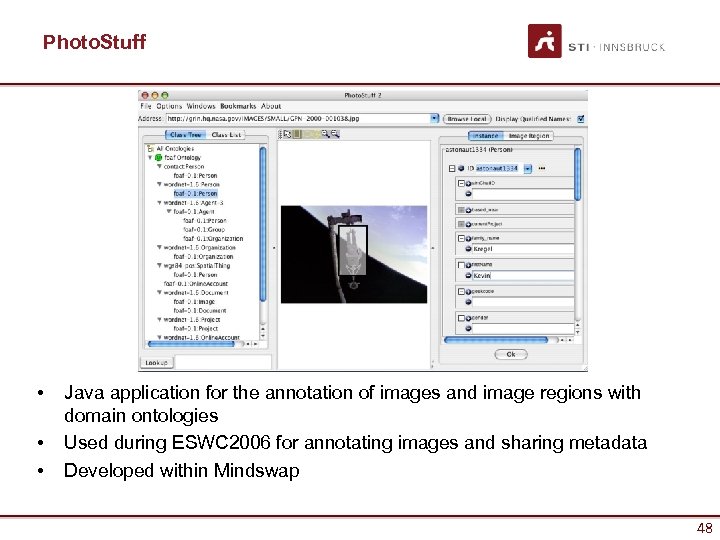Remove the Kregel value with minus icon

(468, 248)
